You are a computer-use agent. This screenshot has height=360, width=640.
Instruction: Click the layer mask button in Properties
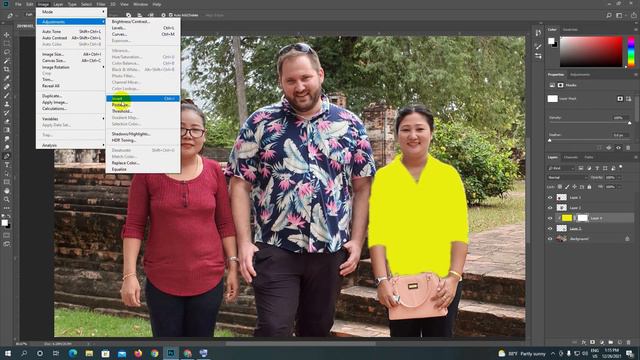(x=620, y=99)
